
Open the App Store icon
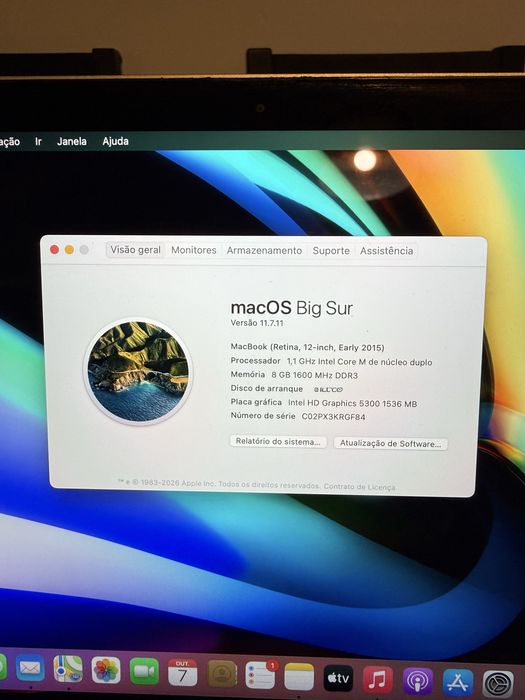point(458,683)
